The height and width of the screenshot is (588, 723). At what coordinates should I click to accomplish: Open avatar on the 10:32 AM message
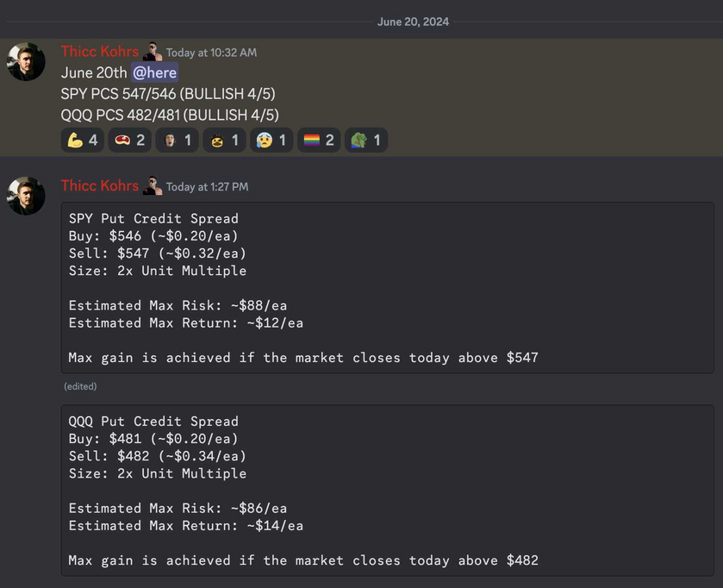point(26,62)
